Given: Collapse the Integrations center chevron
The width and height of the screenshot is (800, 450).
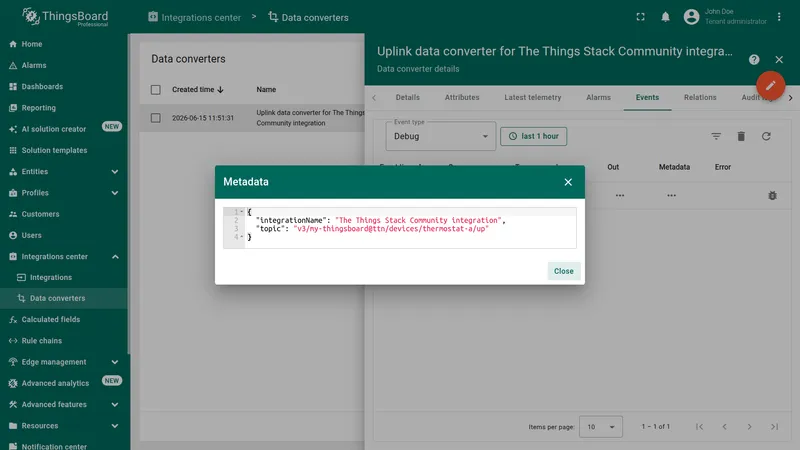Looking at the screenshot, I should (x=115, y=257).
